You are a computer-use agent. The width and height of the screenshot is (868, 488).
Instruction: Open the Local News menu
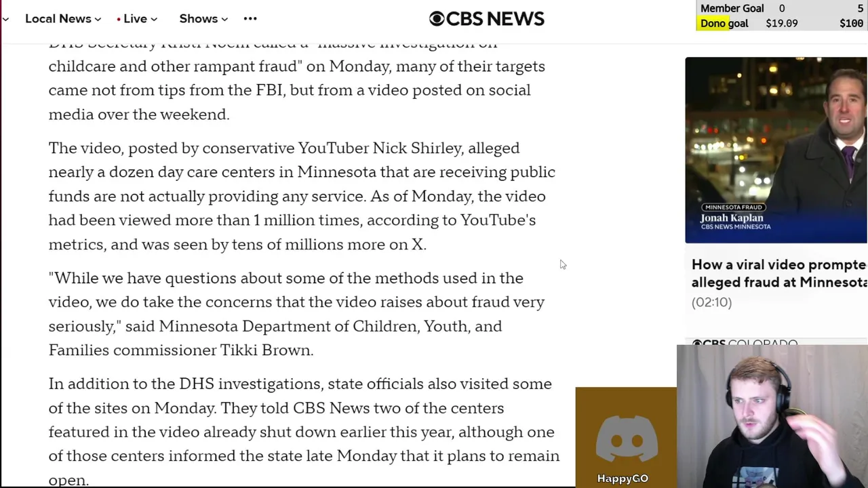coord(58,18)
